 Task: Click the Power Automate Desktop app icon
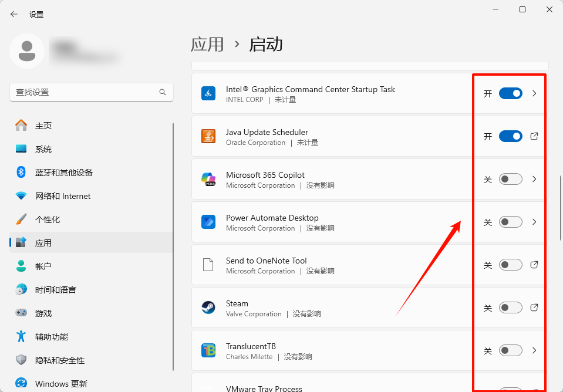[208, 222]
